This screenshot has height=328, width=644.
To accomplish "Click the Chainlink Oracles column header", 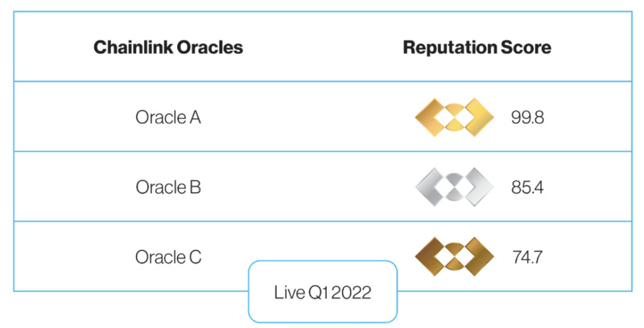I will (168, 47).
